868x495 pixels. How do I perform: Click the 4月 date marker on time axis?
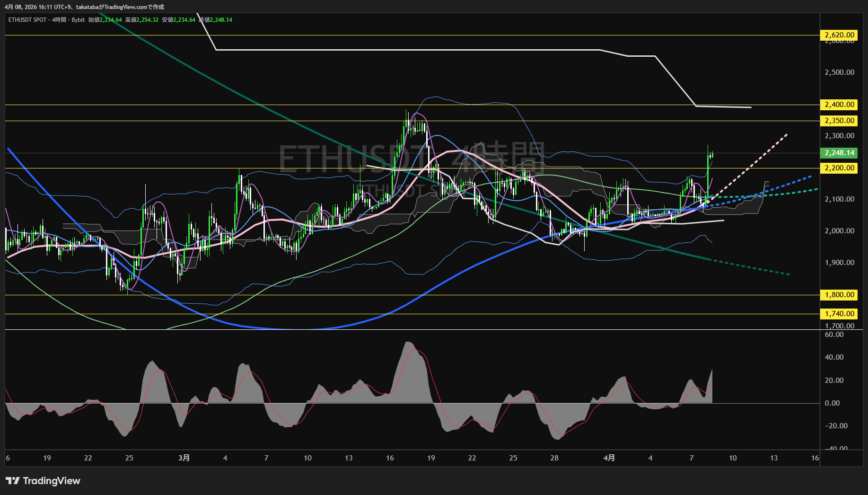click(x=609, y=458)
